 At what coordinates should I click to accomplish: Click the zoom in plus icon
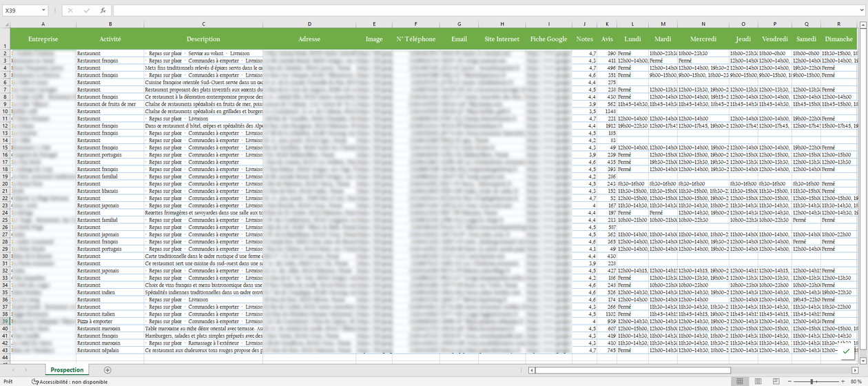click(843, 381)
